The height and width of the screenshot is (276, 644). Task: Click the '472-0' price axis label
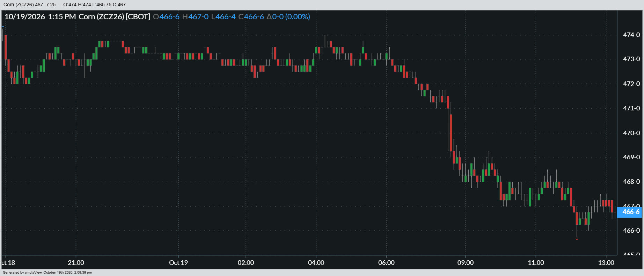click(x=631, y=84)
